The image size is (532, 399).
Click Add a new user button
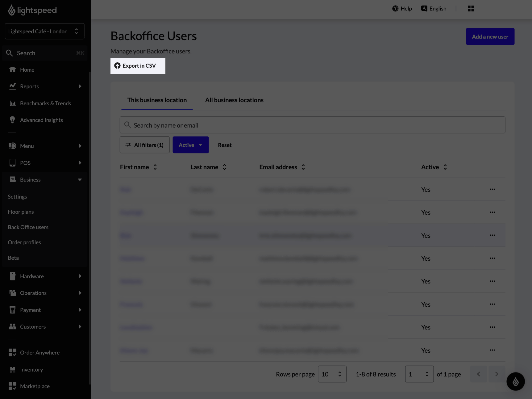point(490,36)
